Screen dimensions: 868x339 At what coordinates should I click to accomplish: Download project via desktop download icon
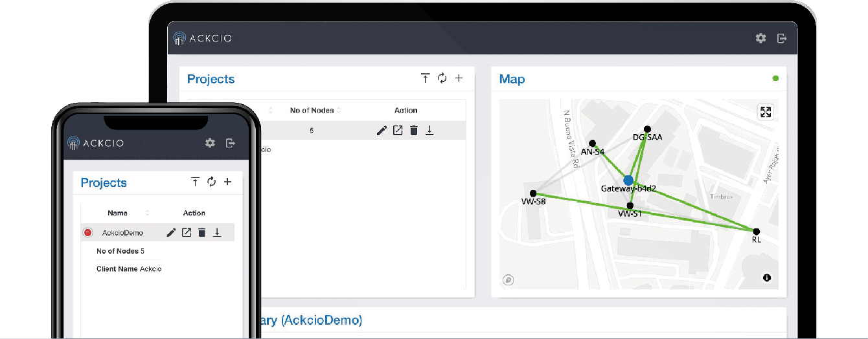[429, 131]
